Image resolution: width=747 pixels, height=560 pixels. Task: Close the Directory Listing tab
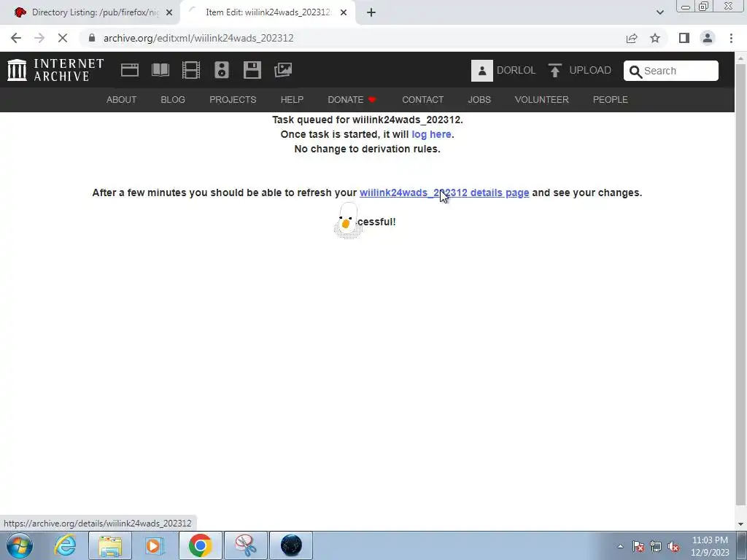(x=169, y=12)
